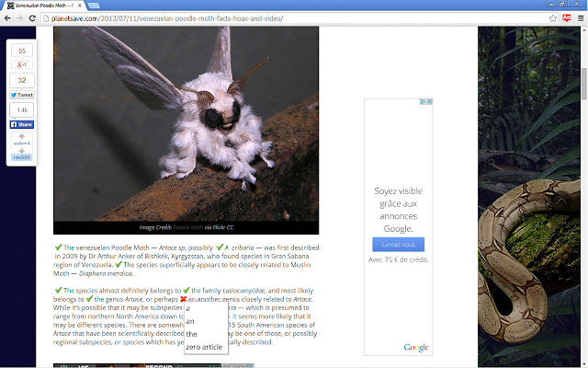Image resolution: width=588 pixels, height=368 pixels.
Task: Reload the page
Action: click(x=32, y=18)
